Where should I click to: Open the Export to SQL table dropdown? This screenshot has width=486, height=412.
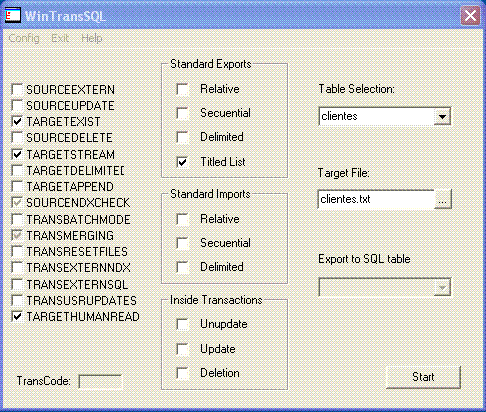tap(385, 287)
